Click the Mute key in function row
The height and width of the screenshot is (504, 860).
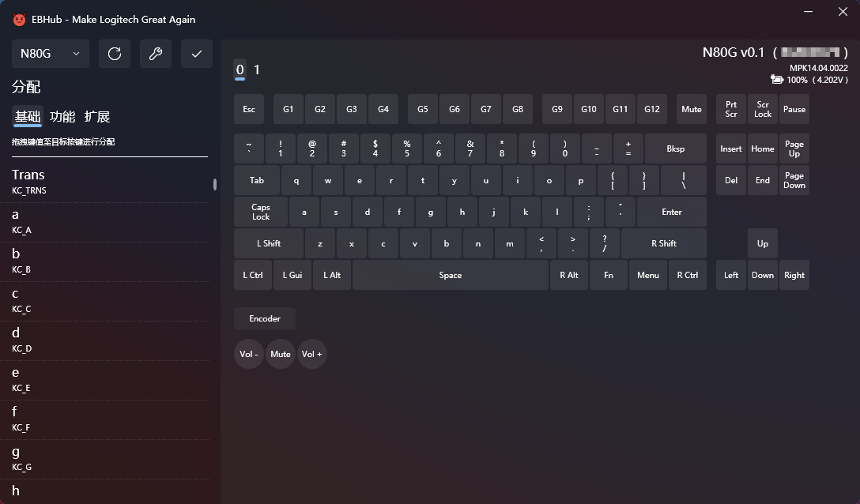(692, 109)
